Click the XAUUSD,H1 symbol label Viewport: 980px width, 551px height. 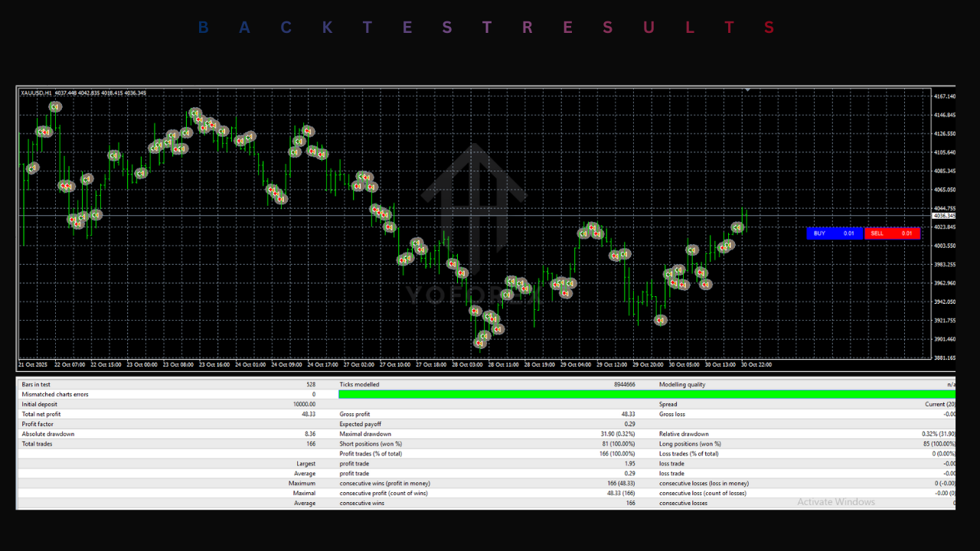(36, 93)
